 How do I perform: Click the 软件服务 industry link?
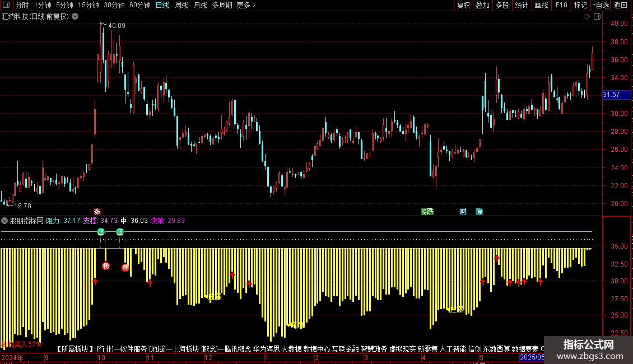[133, 349]
